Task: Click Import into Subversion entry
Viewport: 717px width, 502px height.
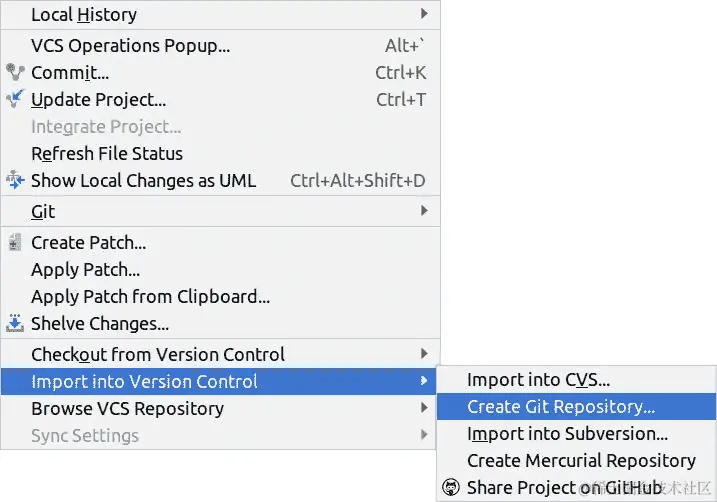Action: coord(567,434)
